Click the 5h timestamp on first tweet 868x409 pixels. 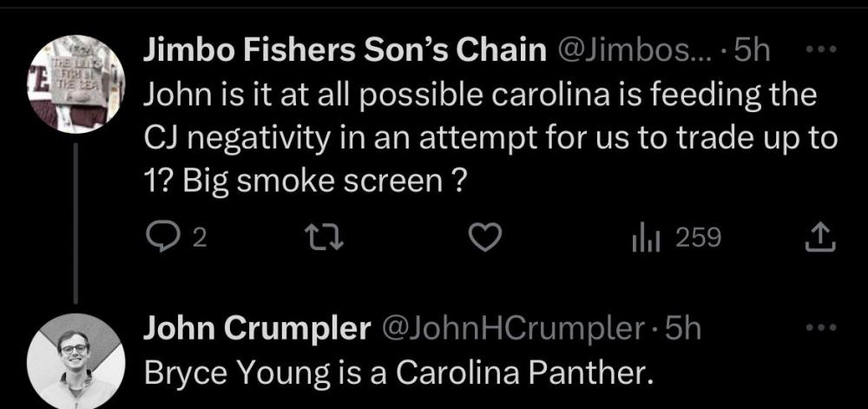coord(753,52)
